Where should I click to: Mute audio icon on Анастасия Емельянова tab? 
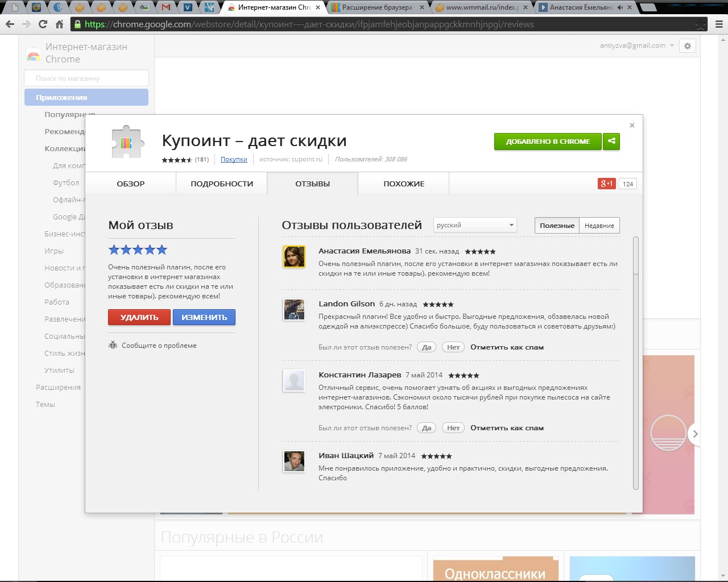coord(620,7)
